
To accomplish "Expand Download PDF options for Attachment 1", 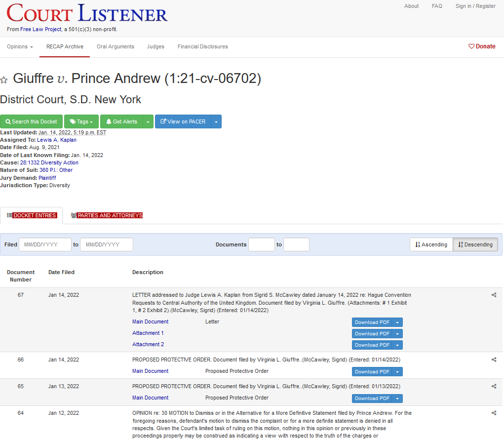I will [397, 333].
